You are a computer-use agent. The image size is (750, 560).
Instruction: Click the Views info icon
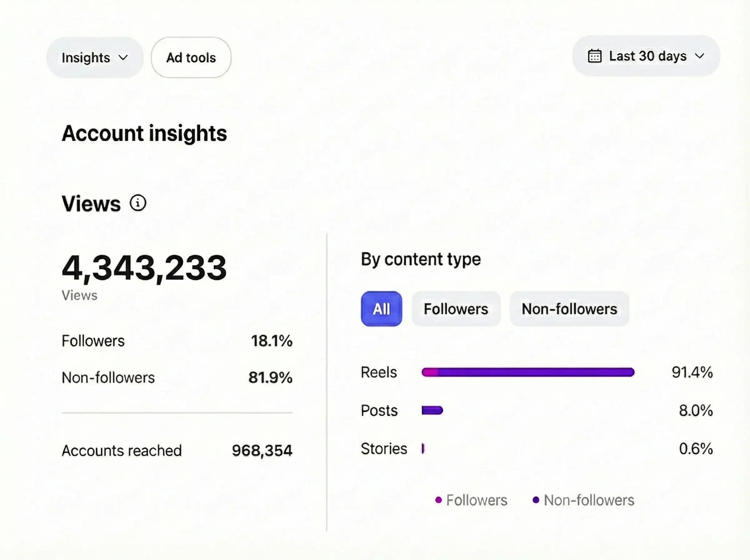tap(138, 203)
